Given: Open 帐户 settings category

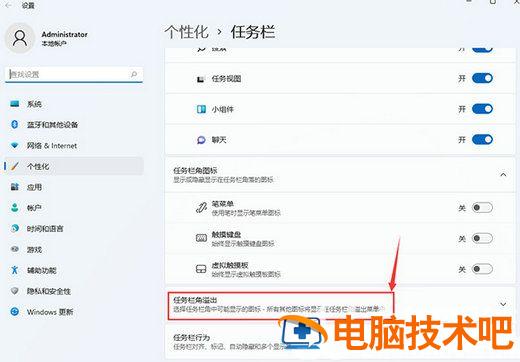Looking at the screenshot, I should (x=74, y=208).
